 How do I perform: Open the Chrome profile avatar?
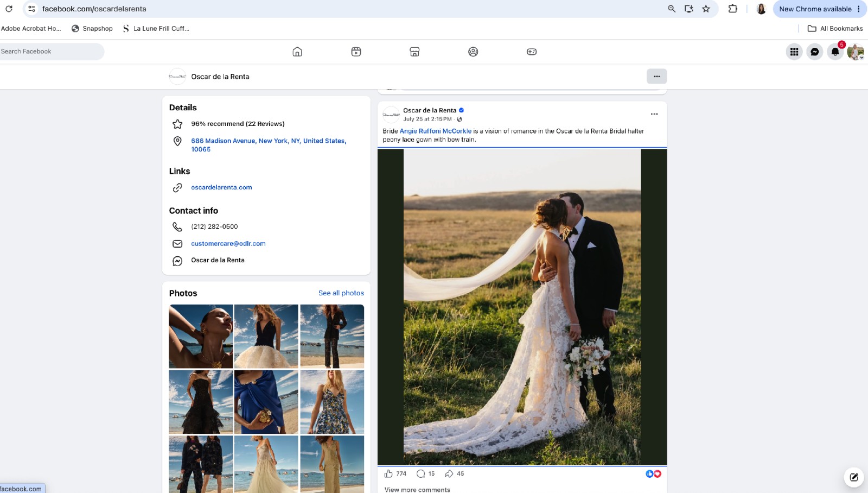761,9
